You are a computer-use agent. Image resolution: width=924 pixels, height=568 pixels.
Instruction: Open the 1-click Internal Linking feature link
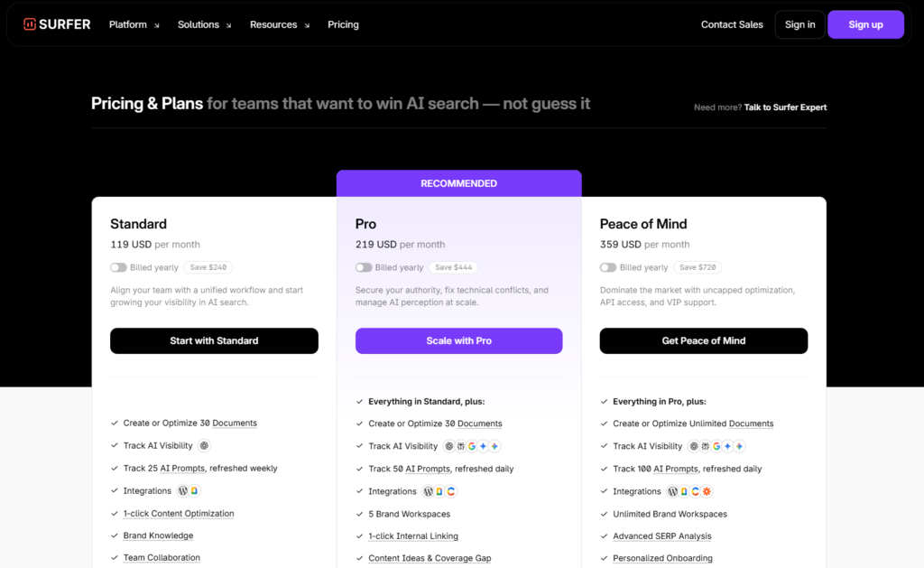click(413, 536)
